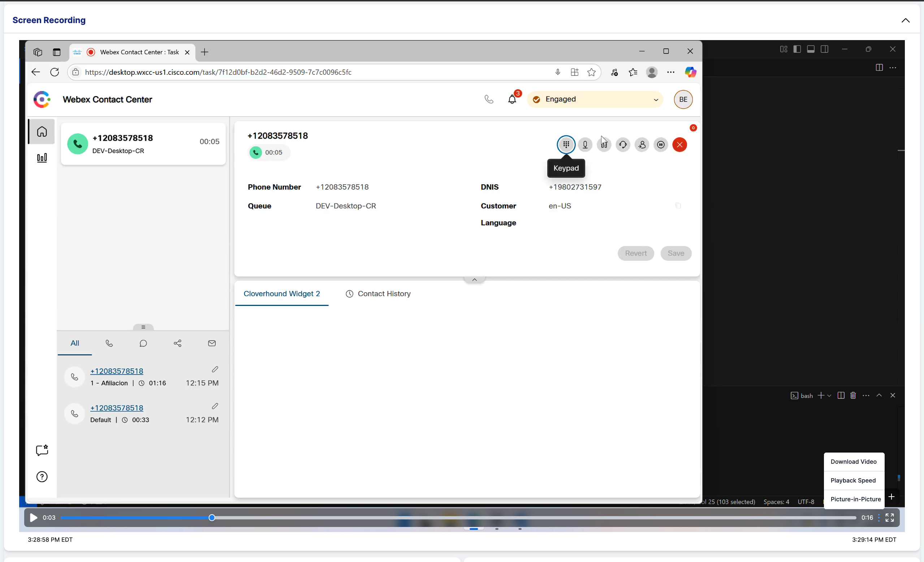Mute the call with microphone button
Image resolution: width=924 pixels, height=562 pixels.
[585, 145]
